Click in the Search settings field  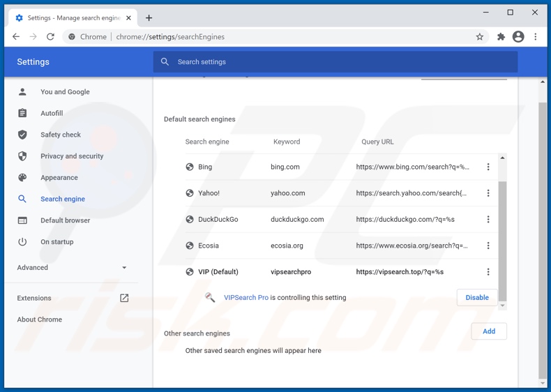(x=335, y=62)
